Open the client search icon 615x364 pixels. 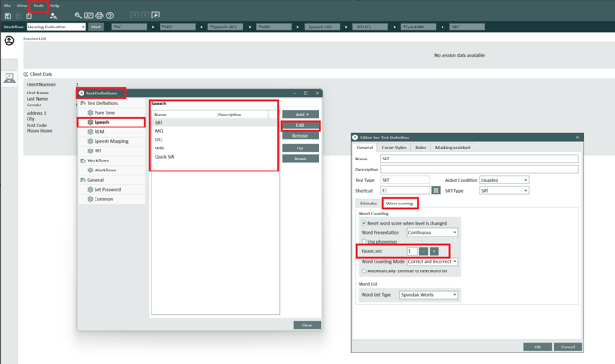tap(53, 16)
